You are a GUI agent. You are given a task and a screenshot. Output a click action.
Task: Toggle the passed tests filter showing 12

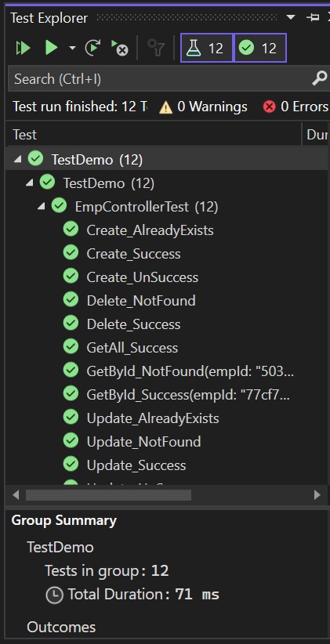[259, 48]
